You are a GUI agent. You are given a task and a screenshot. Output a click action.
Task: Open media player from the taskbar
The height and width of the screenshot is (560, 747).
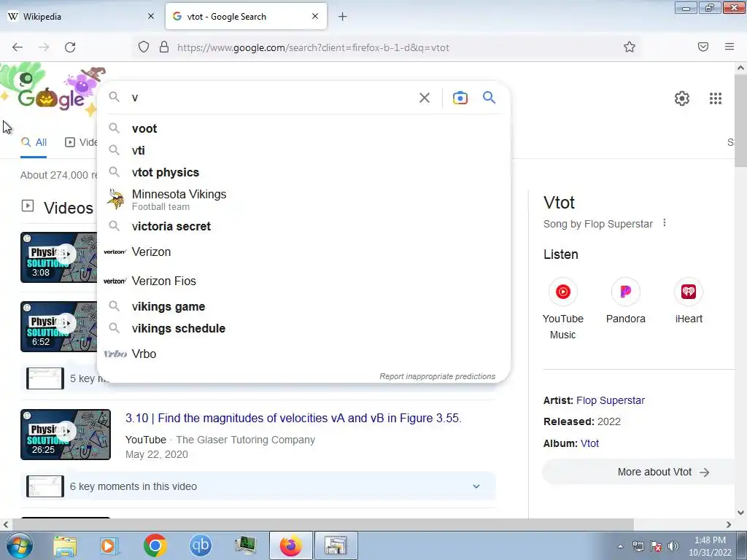109,546
